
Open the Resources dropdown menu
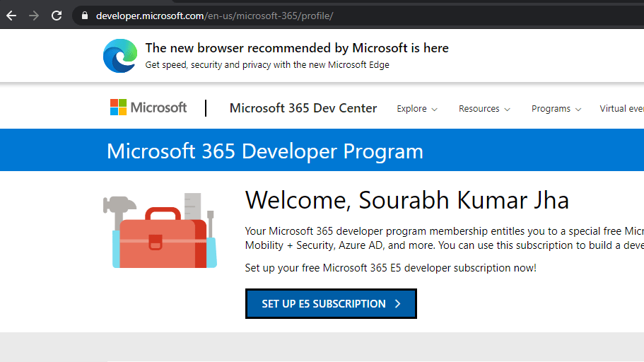484,109
